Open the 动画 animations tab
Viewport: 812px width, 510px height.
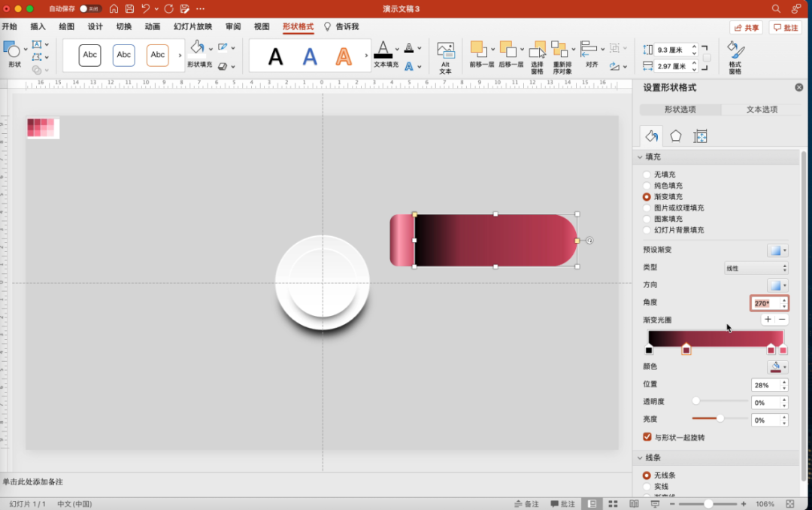pos(152,26)
